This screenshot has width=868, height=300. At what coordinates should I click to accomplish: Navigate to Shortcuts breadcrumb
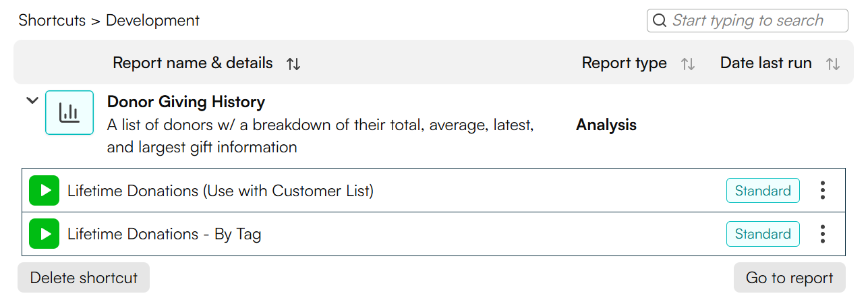pyautogui.click(x=52, y=20)
